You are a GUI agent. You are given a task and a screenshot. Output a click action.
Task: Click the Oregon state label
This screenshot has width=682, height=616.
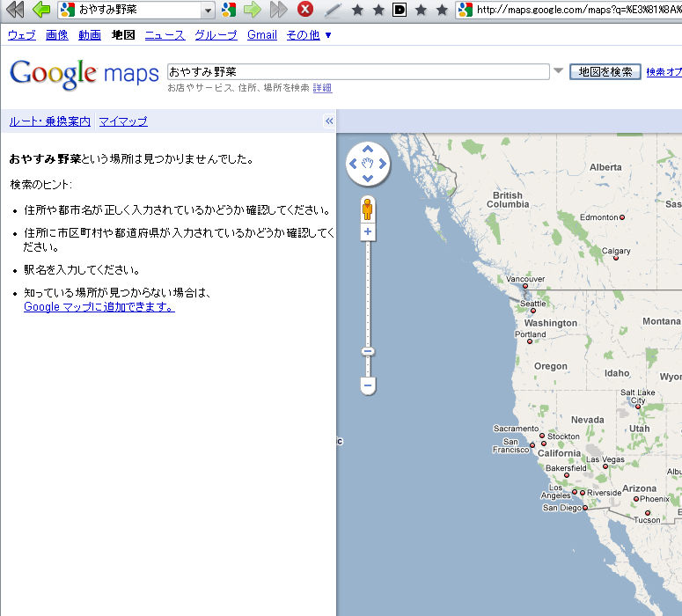(551, 366)
